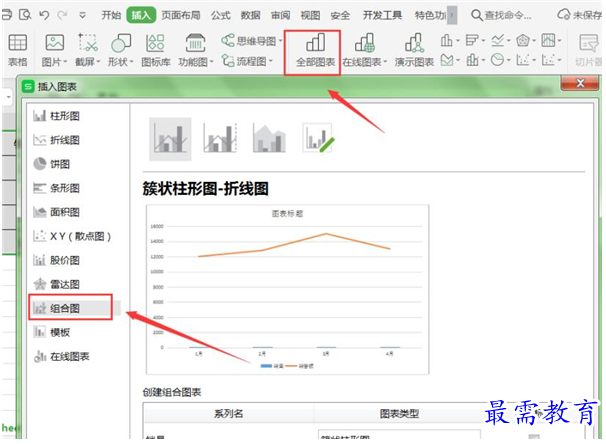Expand the quick access toolbar customize arrow
The image size is (606, 444).
click(x=82, y=15)
